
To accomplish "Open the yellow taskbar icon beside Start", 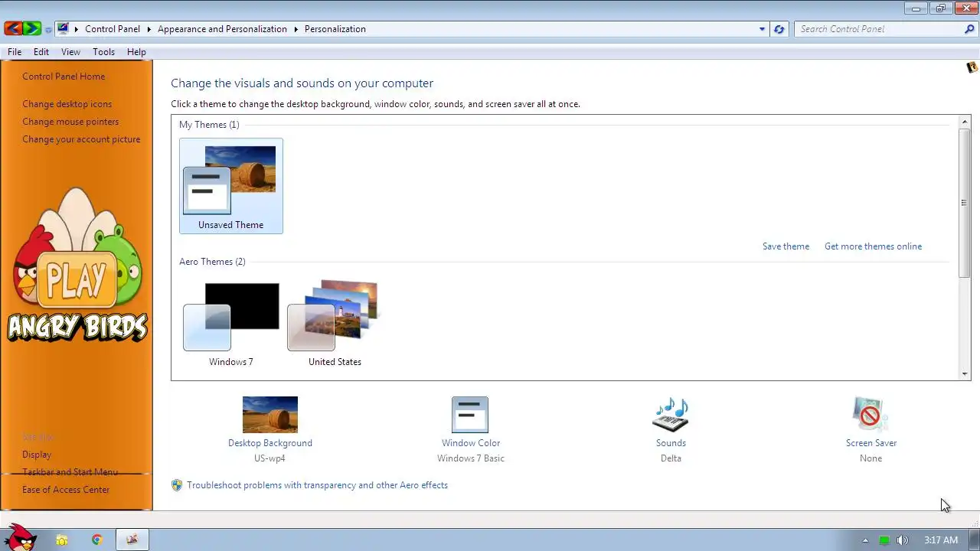I will (x=62, y=540).
